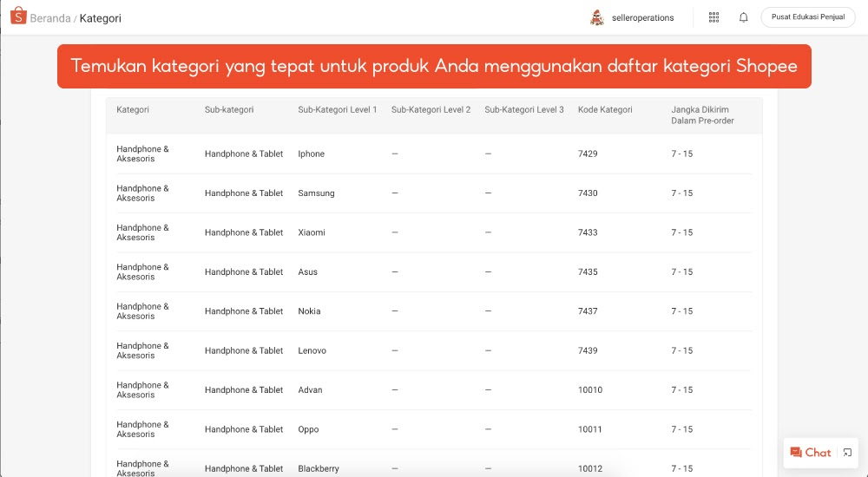The height and width of the screenshot is (477, 868).
Task: Click Handphone & Aksesoris in Iphone row
Action: pyautogui.click(x=142, y=154)
